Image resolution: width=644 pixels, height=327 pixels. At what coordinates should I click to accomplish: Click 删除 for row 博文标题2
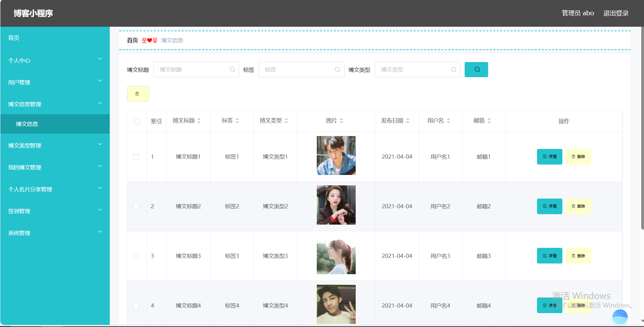click(x=578, y=206)
